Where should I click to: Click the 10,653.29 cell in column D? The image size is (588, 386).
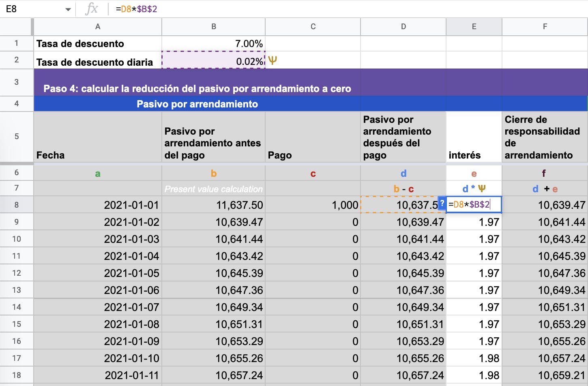(403, 341)
